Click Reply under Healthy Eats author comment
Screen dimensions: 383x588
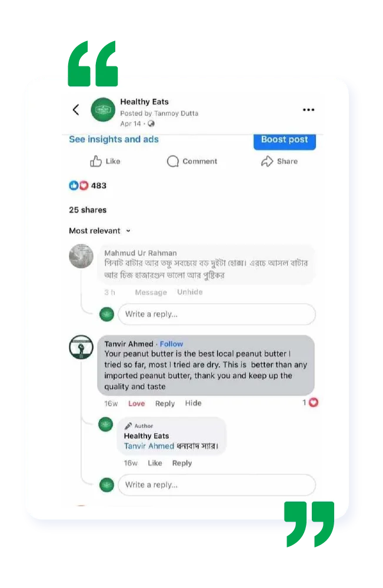[182, 463]
